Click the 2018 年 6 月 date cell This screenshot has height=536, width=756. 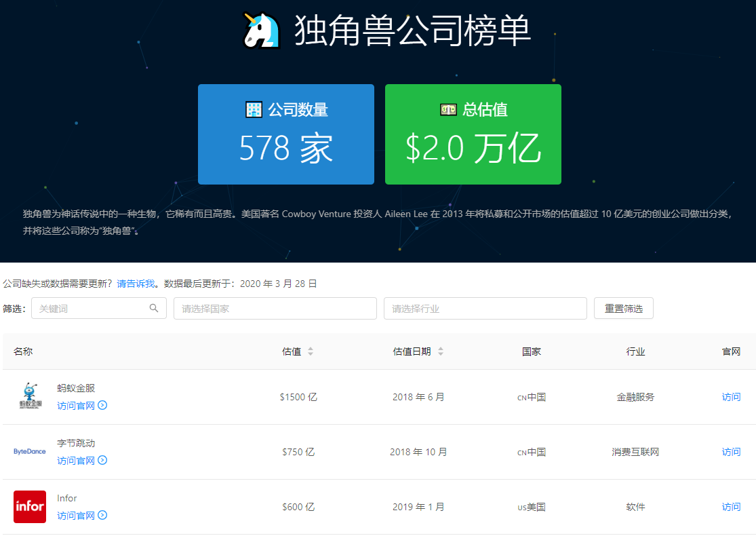(x=418, y=397)
